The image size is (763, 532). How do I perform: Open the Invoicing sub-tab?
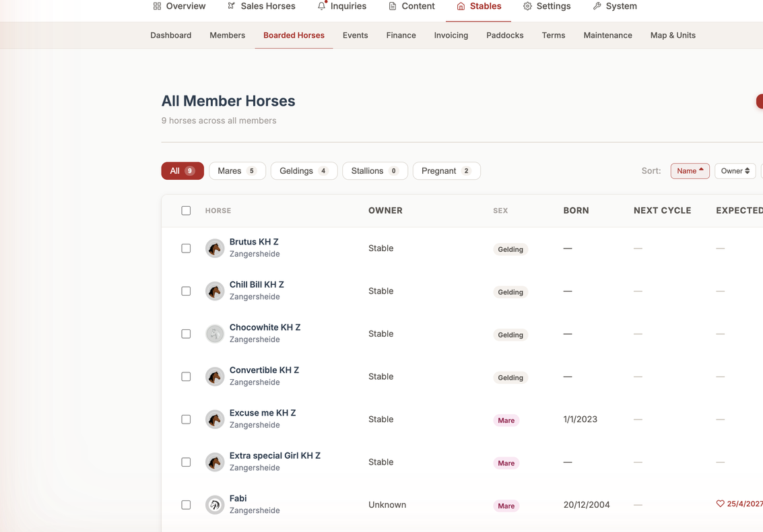coord(451,35)
